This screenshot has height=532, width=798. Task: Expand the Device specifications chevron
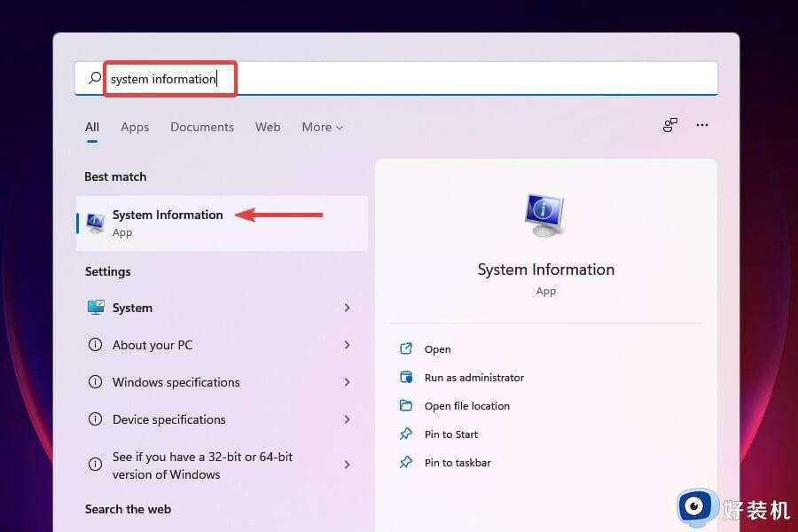click(x=347, y=419)
